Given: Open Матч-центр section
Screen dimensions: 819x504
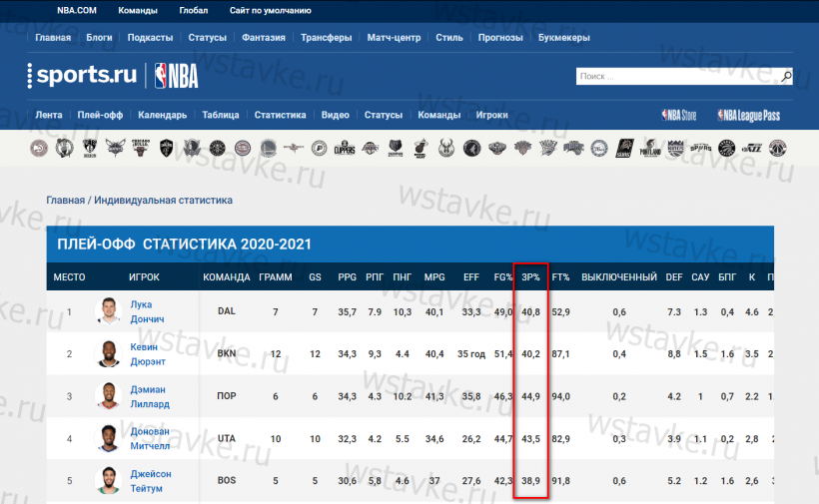Looking at the screenshot, I should point(394,38).
